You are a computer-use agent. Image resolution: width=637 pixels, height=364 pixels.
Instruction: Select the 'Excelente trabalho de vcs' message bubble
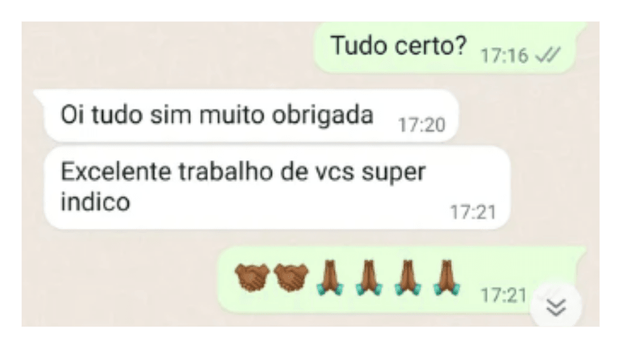pyautogui.click(x=277, y=187)
